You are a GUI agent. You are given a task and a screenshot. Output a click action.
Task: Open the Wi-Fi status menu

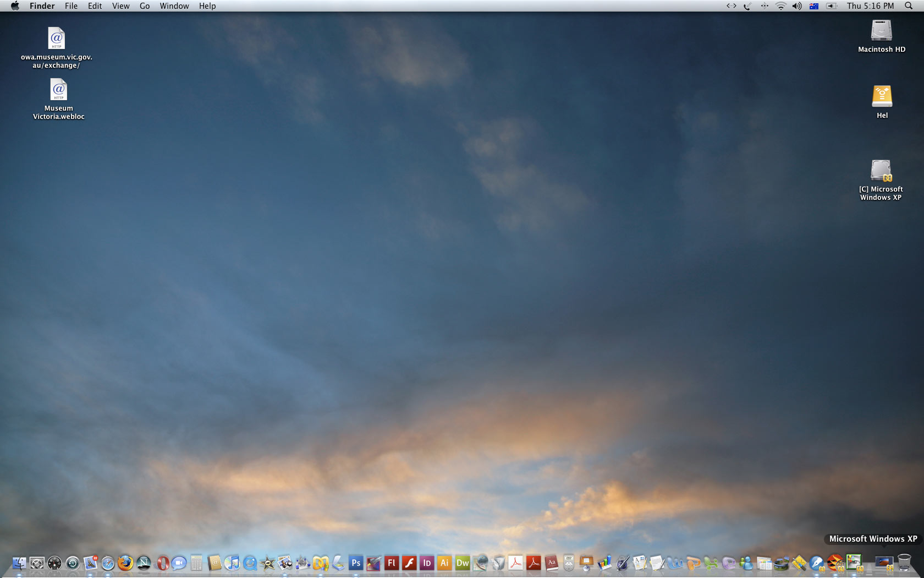pyautogui.click(x=780, y=6)
